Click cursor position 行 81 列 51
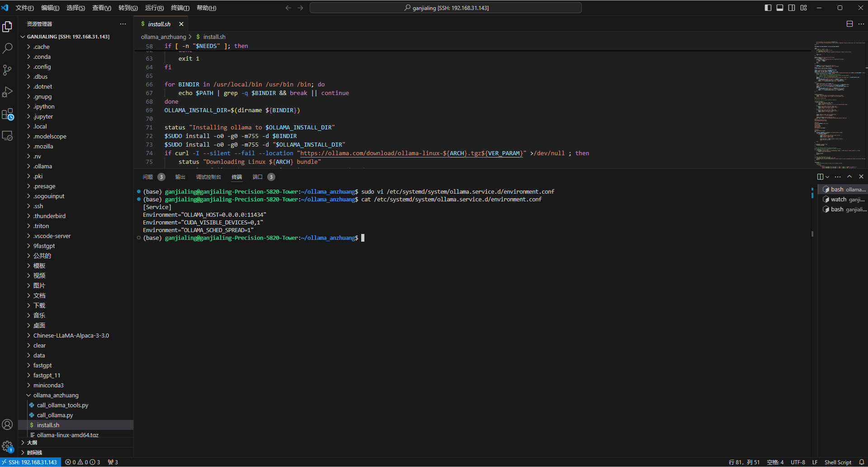This screenshot has height=467, width=868. (x=744, y=462)
